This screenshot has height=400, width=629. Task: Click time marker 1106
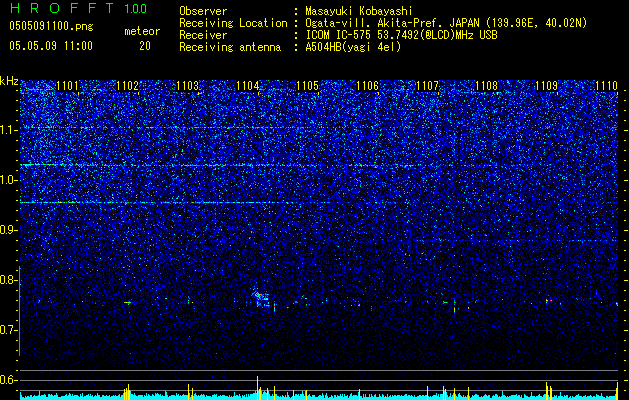pyautogui.click(x=367, y=86)
